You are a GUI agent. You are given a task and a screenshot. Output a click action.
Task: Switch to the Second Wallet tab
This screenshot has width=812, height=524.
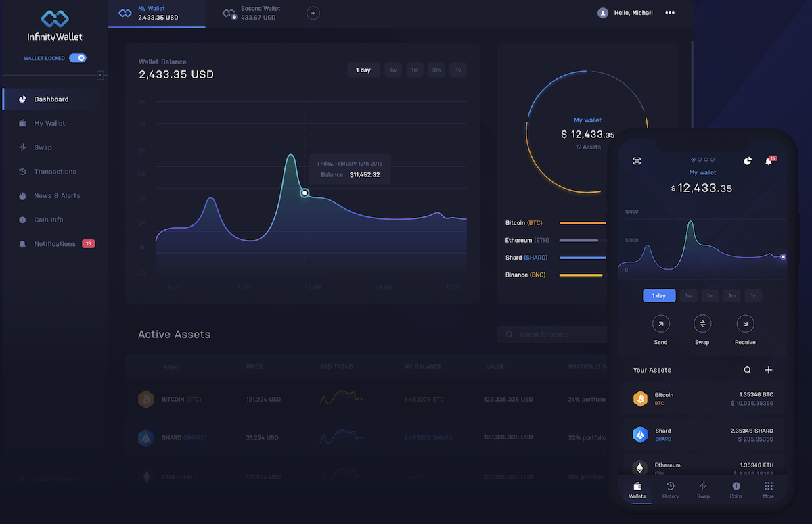pyautogui.click(x=251, y=14)
